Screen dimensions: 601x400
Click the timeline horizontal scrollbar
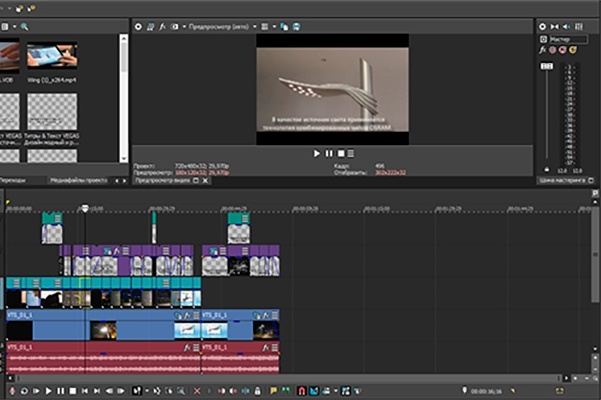(x=287, y=378)
